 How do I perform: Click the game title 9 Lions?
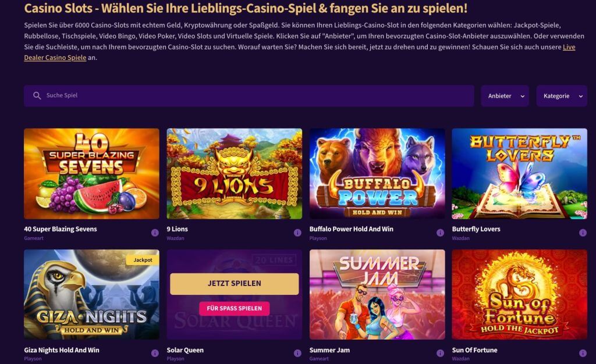[x=177, y=229]
